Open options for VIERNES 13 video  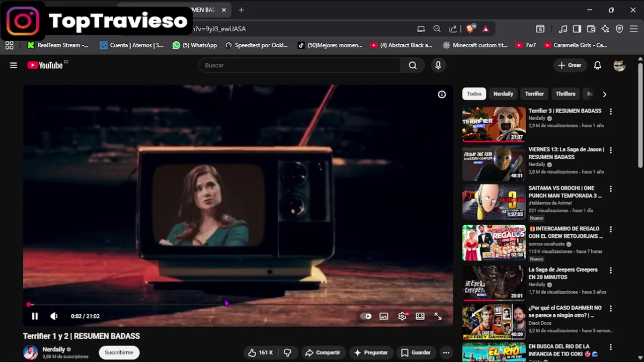click(611, 150)
